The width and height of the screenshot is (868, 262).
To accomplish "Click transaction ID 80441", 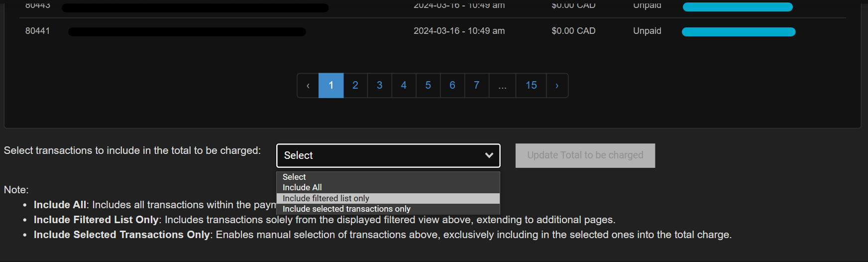I will tap(38, 31).
